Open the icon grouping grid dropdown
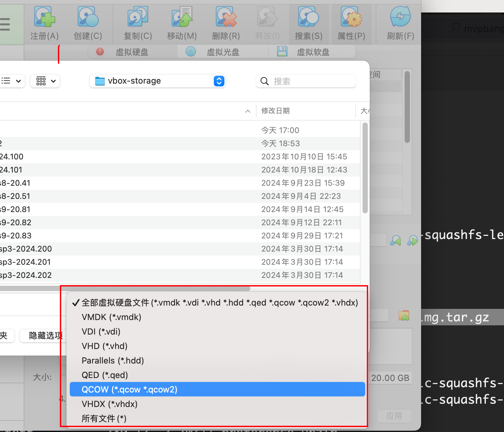 pos(45,81)
